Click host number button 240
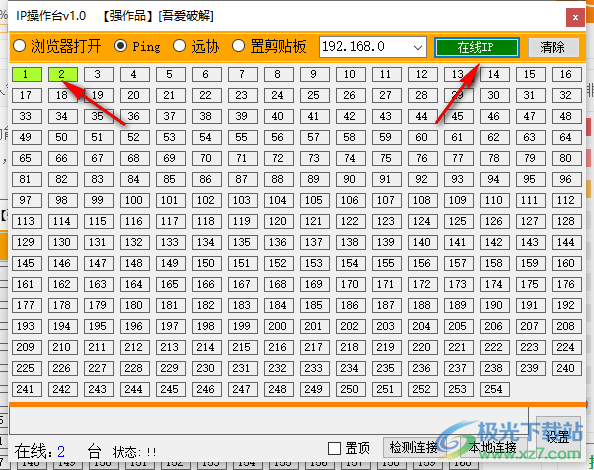The height and width of the screenshot is (470, 594). coord(566,368)
